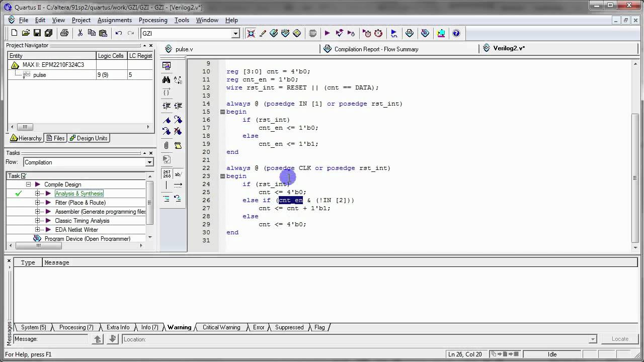
Task: Expand the Classic Timing Analysis task
Action: [37, 221]
